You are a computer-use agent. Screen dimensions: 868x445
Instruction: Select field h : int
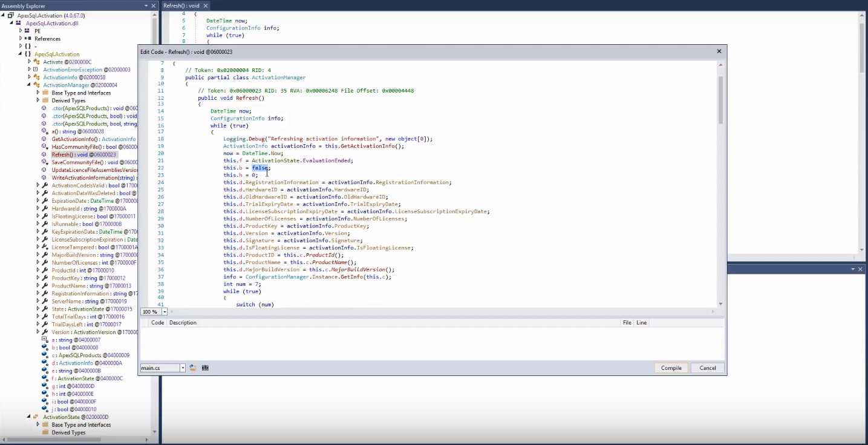click(73, 394)
